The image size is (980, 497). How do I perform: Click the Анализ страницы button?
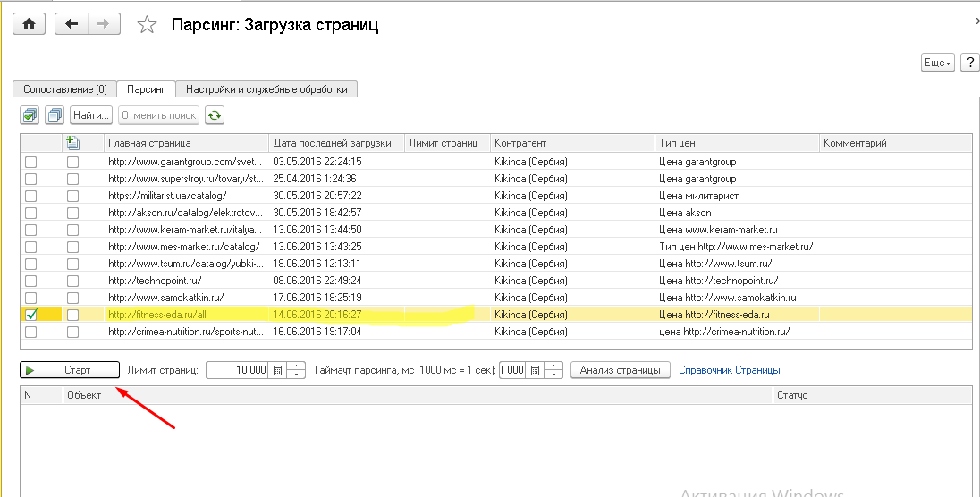(621, 370)
